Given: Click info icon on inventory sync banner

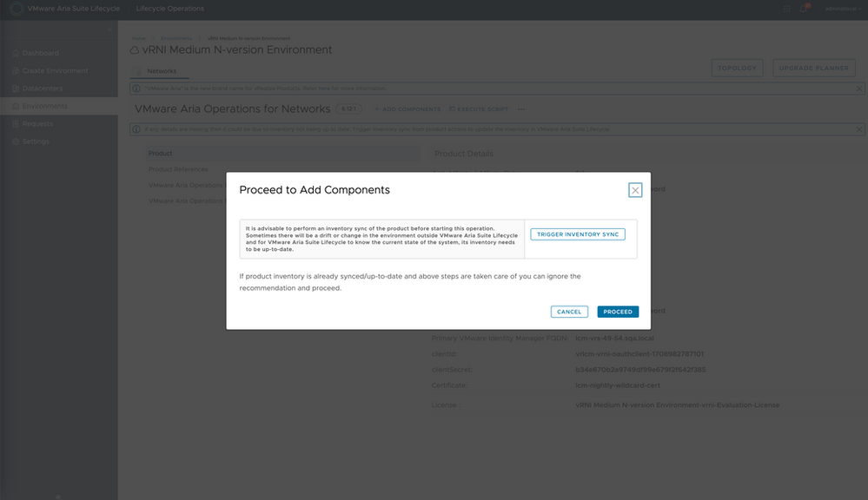Looking at the screenshot, I should tap(136, 129).
